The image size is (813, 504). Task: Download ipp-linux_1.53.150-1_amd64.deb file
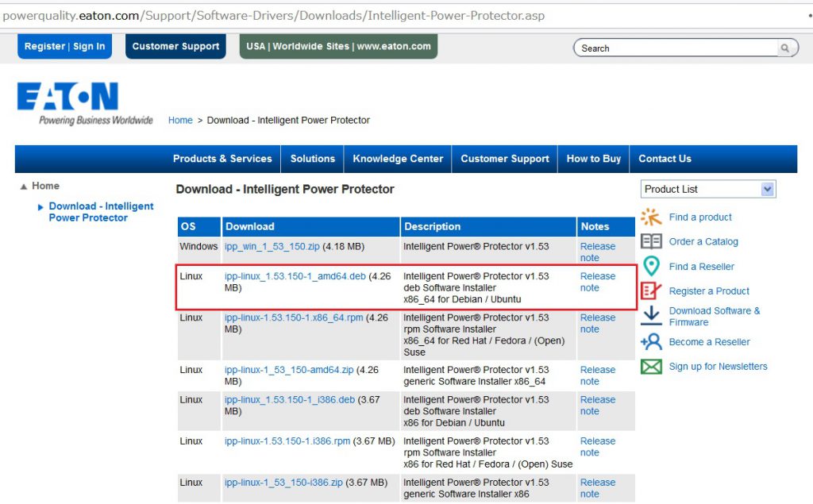click(x=295, y=276)
